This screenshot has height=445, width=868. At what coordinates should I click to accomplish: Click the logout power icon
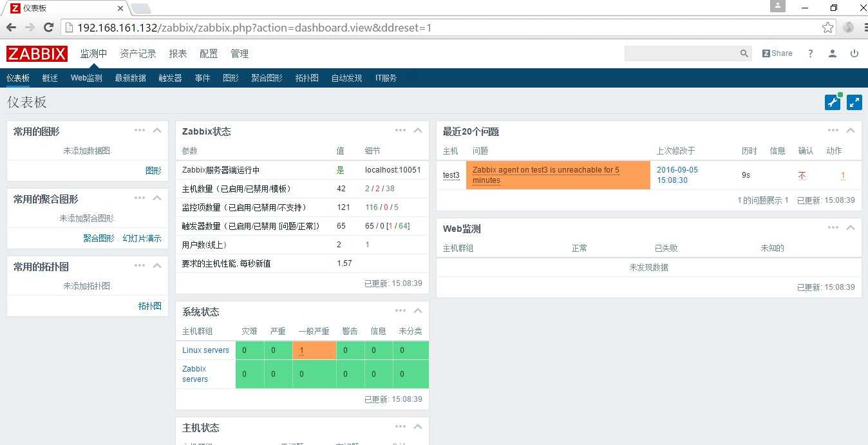tap(854, 53)
